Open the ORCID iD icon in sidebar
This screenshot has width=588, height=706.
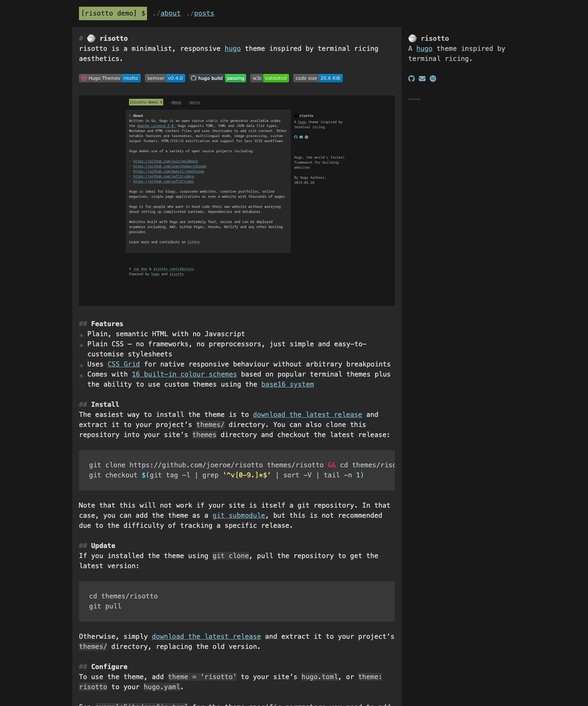coord(433,79)
